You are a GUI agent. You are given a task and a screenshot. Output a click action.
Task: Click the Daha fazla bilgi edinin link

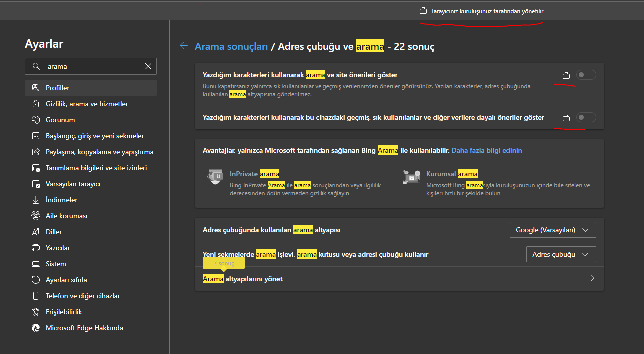tap(487, 150)
